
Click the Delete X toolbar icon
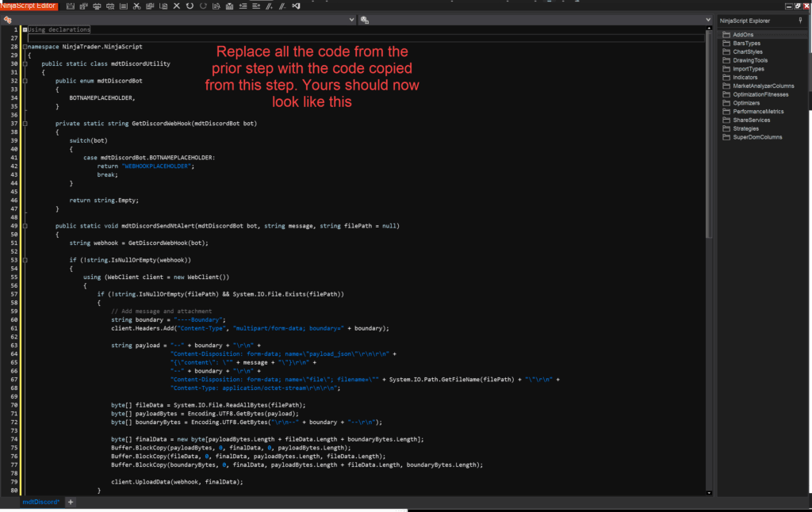(177, 6)
